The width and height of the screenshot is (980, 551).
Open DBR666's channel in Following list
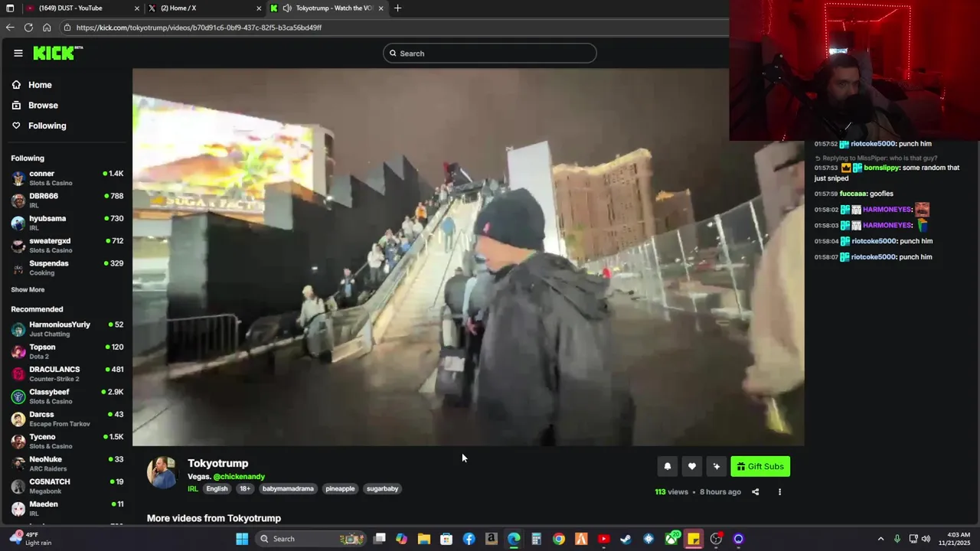point(67,201)
